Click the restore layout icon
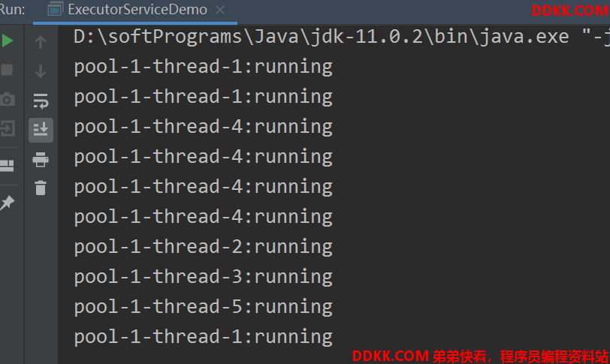Image resolution: width=610 pixels, height=364 pixels. tap(7, 166)
